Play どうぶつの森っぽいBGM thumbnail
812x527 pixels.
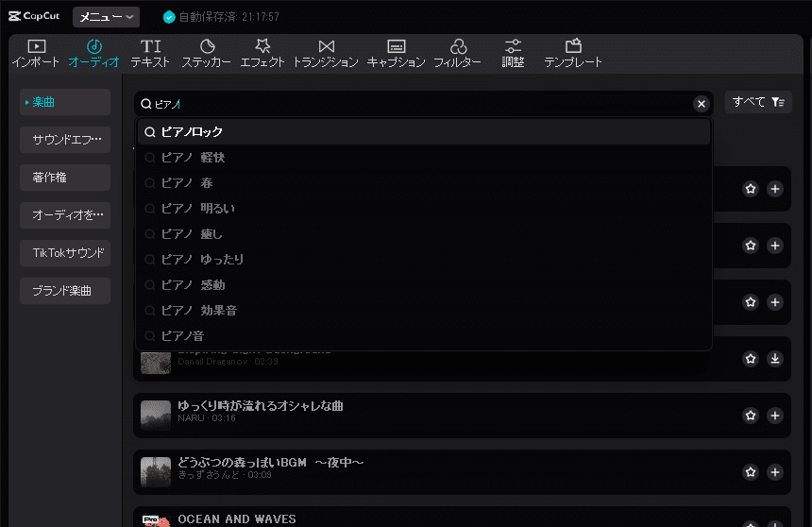(x=156, y=472)
